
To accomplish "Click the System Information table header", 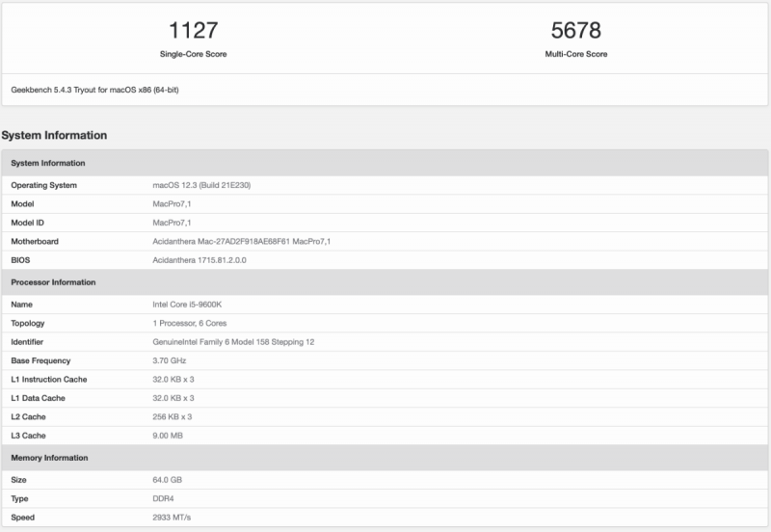I will 385,163.
